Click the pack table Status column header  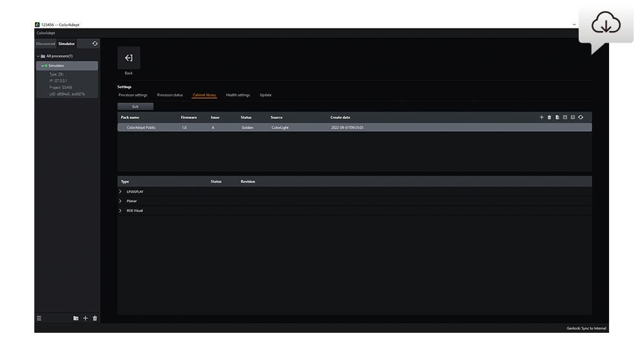[x=246, y=118]
